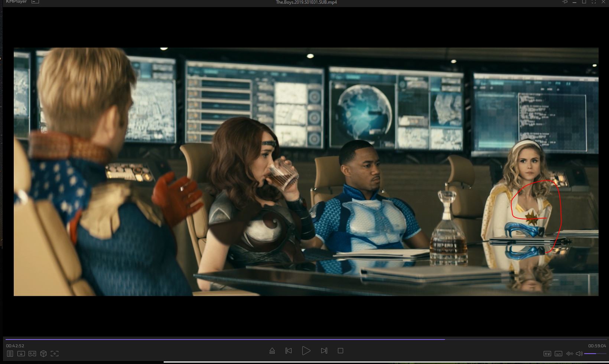Toggle the pin always-on-top icon
This screenshot has height=364, width=609.
coord(565,2)
